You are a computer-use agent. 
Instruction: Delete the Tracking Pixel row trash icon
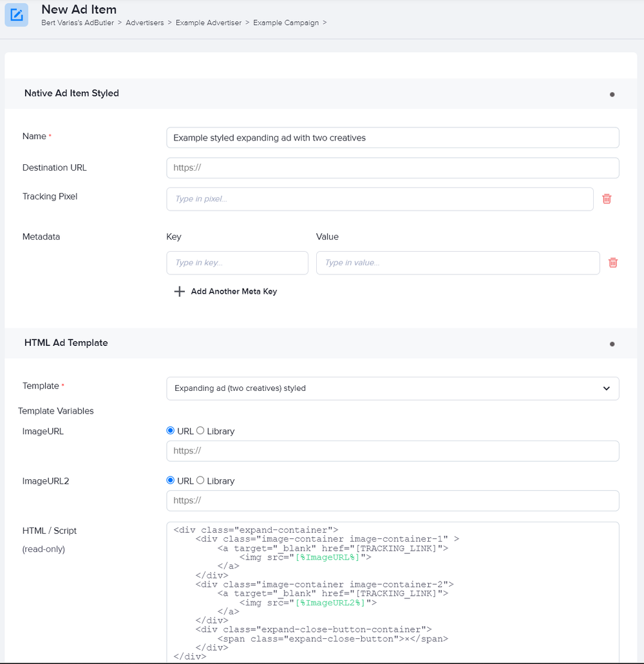click(x=607, y=198)
